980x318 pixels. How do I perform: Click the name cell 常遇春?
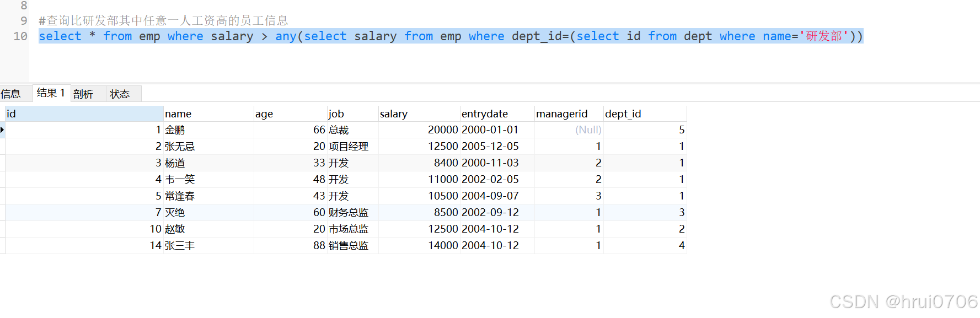(208, 196)
